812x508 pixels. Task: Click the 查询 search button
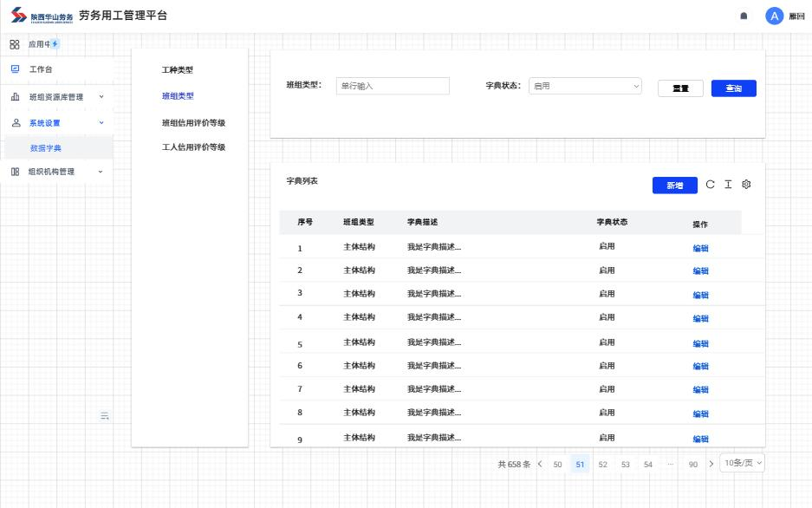coord(733,88)
